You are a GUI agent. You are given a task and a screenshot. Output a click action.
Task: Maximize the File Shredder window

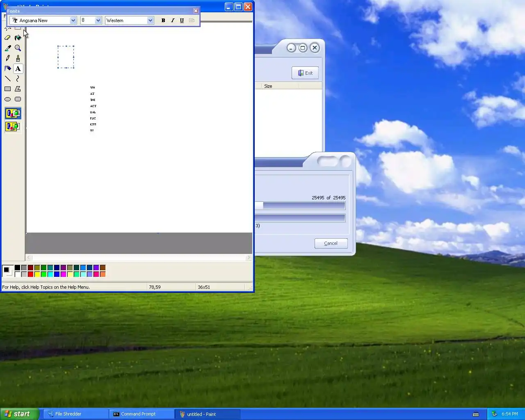click(303, 48)
